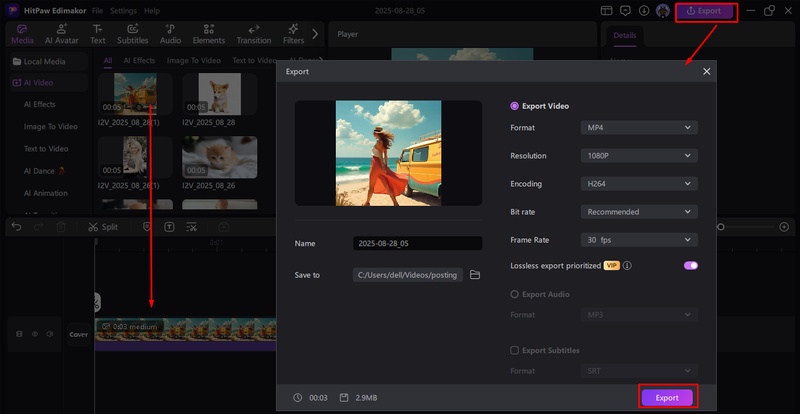Select AI Video in sidebar
The height and width of the screenshot is (414, 800).
pos(49,82)
